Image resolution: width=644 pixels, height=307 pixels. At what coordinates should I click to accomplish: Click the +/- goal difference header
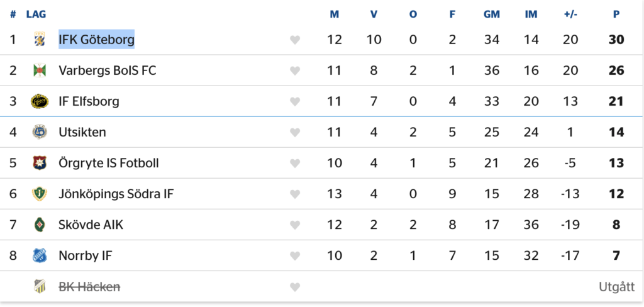tap(570, 14)
